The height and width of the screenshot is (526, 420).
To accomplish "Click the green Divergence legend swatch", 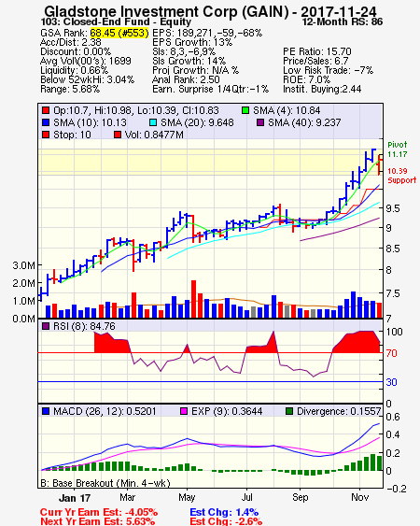I will coord(289,411).
